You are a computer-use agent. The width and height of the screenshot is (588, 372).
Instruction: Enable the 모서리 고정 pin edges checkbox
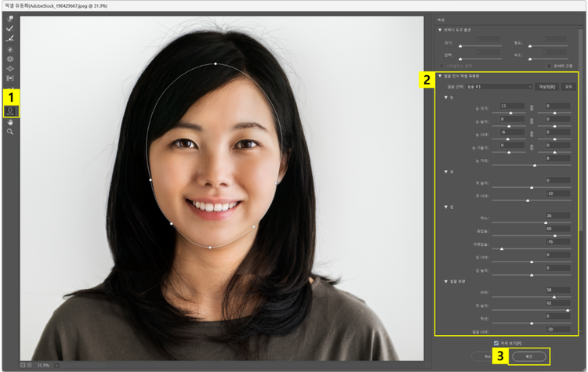(550, 66)
